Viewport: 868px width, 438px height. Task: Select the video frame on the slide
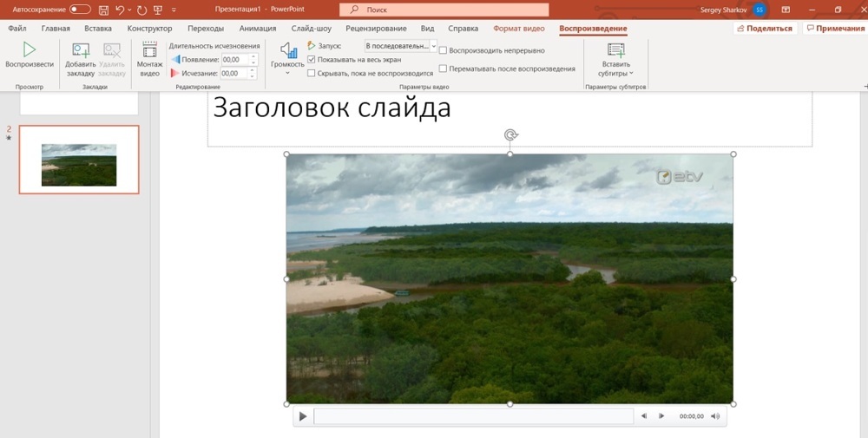(510, 278)
